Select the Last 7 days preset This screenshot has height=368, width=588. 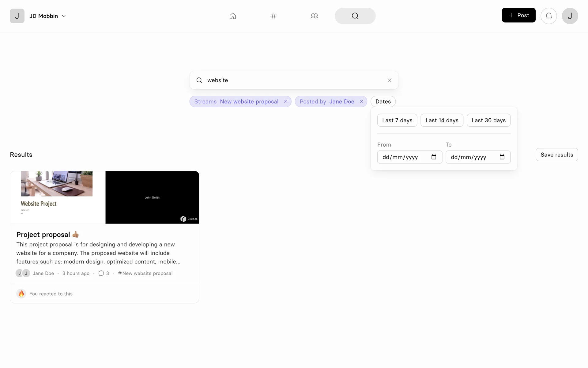coord(397,120)
